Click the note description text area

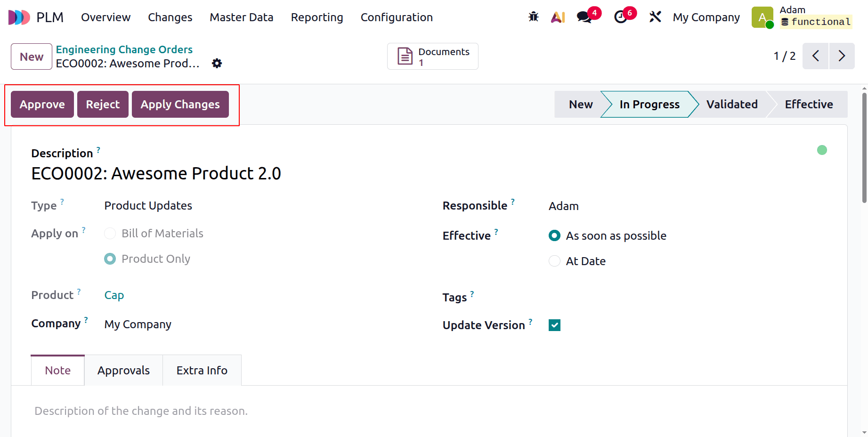coord(429,411)
